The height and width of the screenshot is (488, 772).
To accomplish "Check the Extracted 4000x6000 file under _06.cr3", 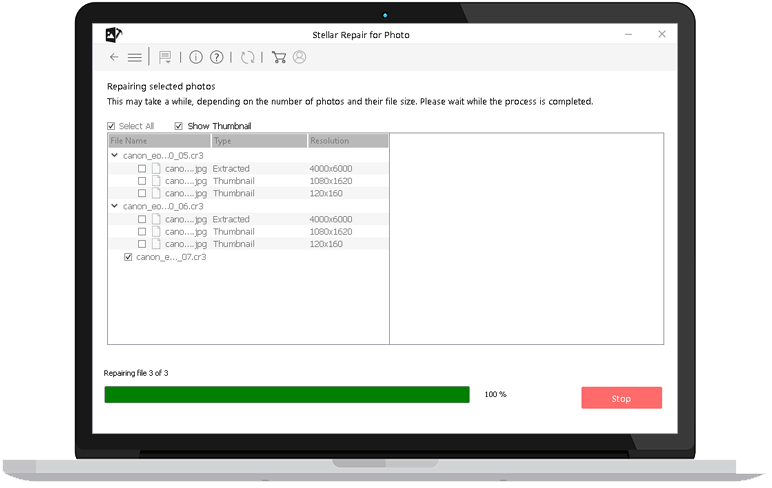I will tap(142, 219).
